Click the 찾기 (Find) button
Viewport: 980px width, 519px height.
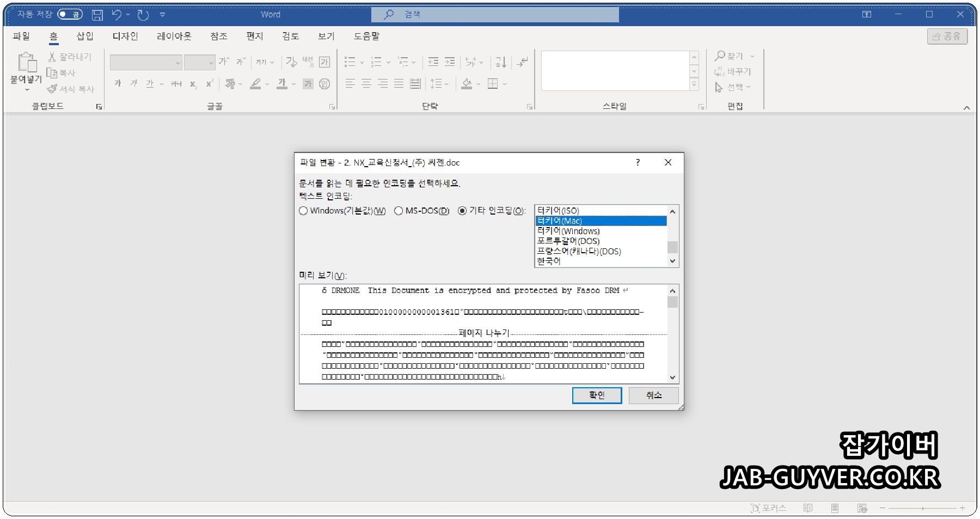729,56
